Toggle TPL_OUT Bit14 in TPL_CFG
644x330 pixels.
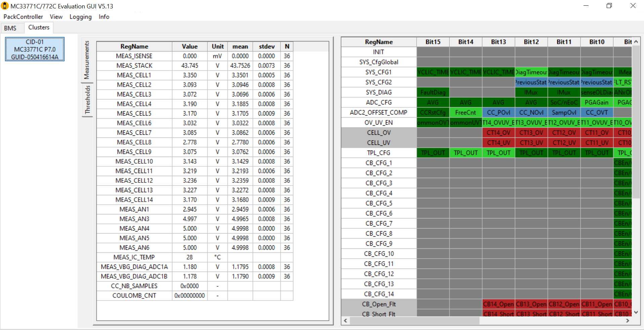pos(466,153)
